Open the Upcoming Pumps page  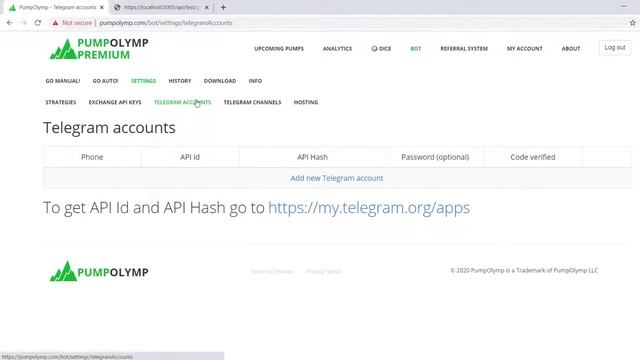point(279,49)
